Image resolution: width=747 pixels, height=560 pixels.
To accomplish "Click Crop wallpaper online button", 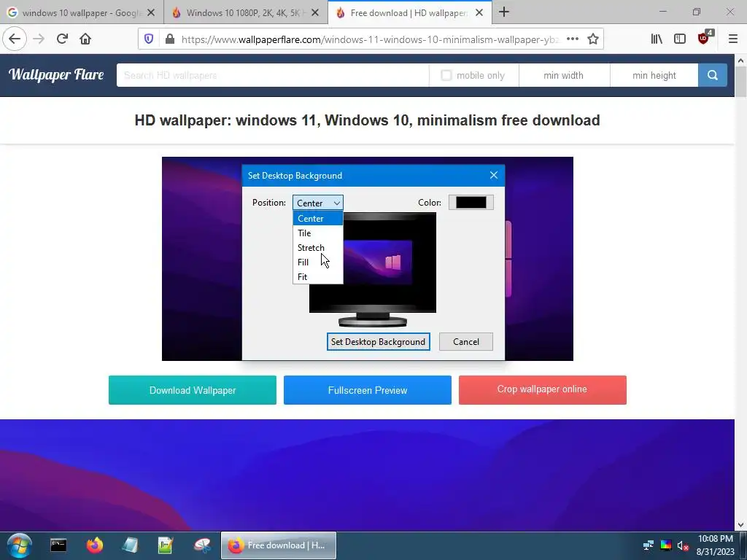I will pyautogui.click(x=543, y=390).
